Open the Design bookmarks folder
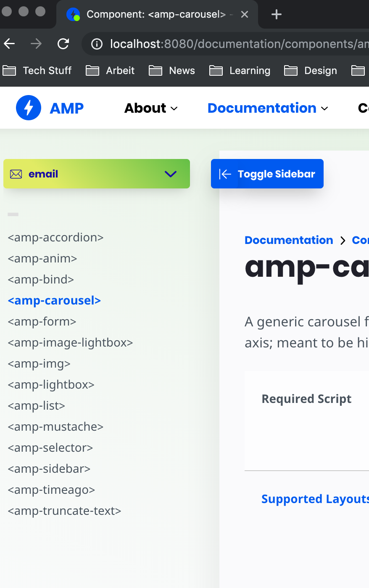Screen dimensions: 369x588 pyautogui.click(x=310, y=70)
